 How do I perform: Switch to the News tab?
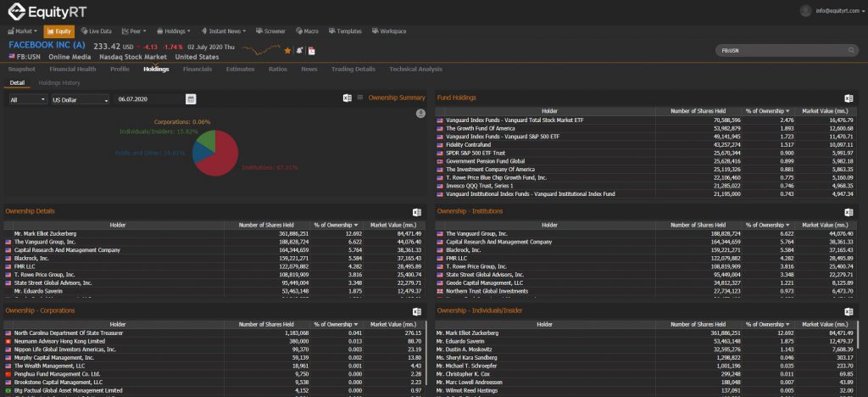[309, 70]
